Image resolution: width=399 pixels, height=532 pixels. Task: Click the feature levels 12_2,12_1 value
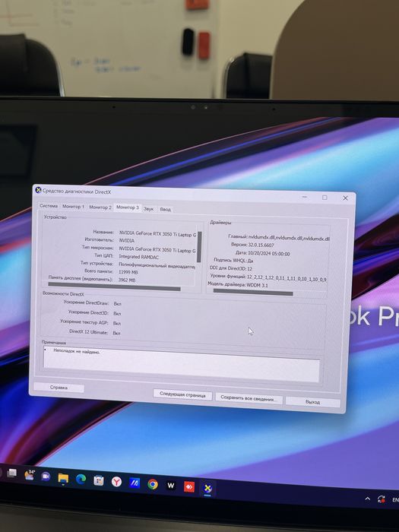coord(287,278)
